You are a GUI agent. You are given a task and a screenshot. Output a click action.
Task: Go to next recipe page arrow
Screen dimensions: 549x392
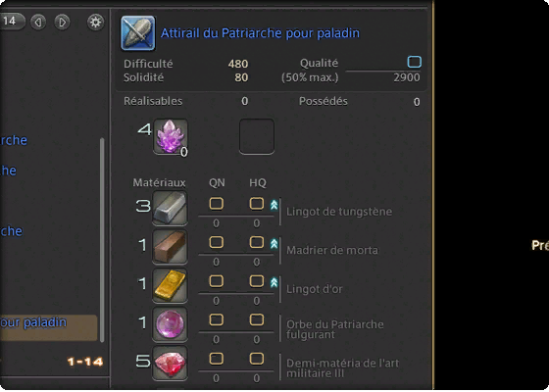(62, 22)
